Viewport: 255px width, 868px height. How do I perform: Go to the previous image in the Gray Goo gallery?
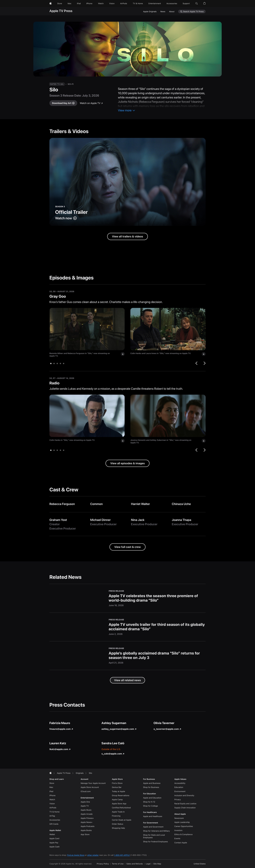196,363
